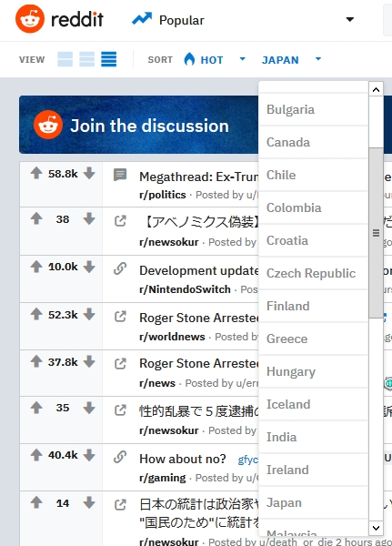Image resolution: width=392 pixels, height=546 pixels.
Task: Open the Megathread: Ex-Trump post title
Action: (x=199, y=177)
